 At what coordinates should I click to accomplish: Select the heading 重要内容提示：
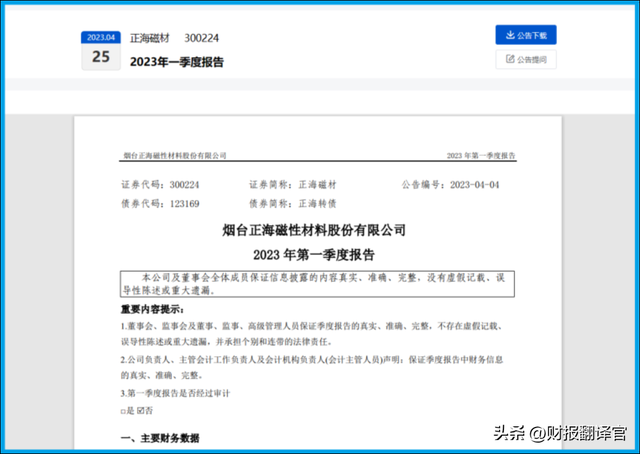[153, 309]
